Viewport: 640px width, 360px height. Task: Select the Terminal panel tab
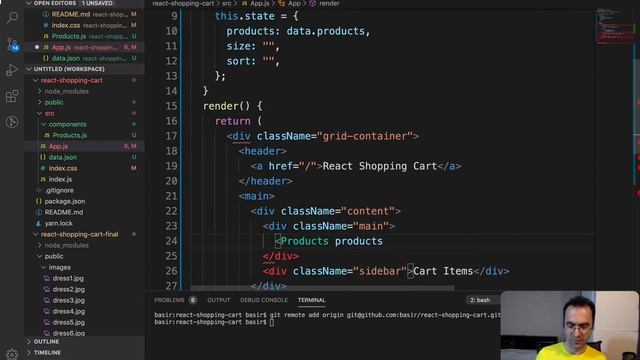coord(311,300)
